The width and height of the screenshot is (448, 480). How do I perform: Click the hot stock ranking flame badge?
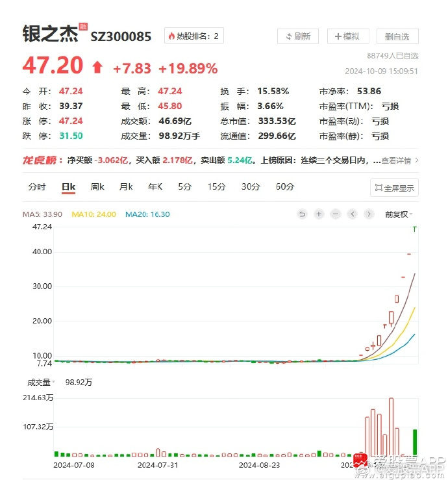(193, 36)
